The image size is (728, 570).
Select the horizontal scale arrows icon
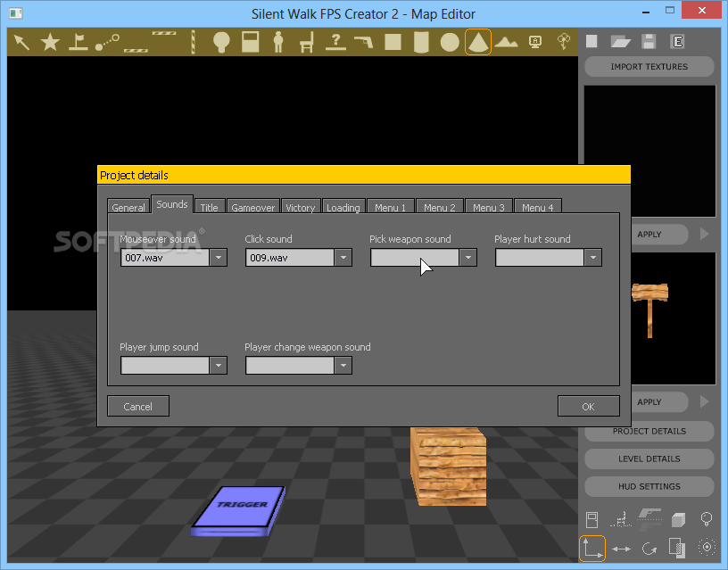point(621,549)
